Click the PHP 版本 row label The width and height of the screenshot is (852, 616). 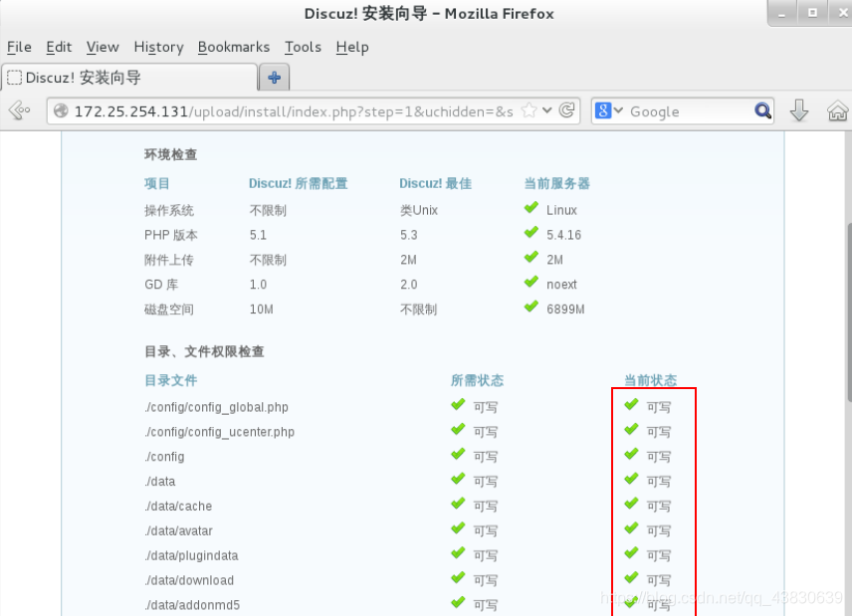pyautogui.click(x=170, y=235)
